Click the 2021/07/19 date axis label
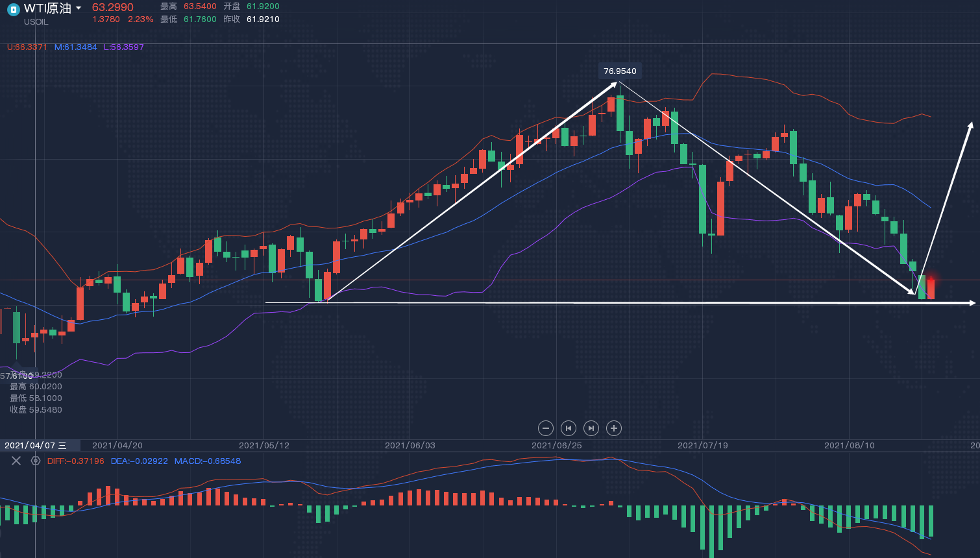This screenshot has width=980, height=558. (703, 446)
